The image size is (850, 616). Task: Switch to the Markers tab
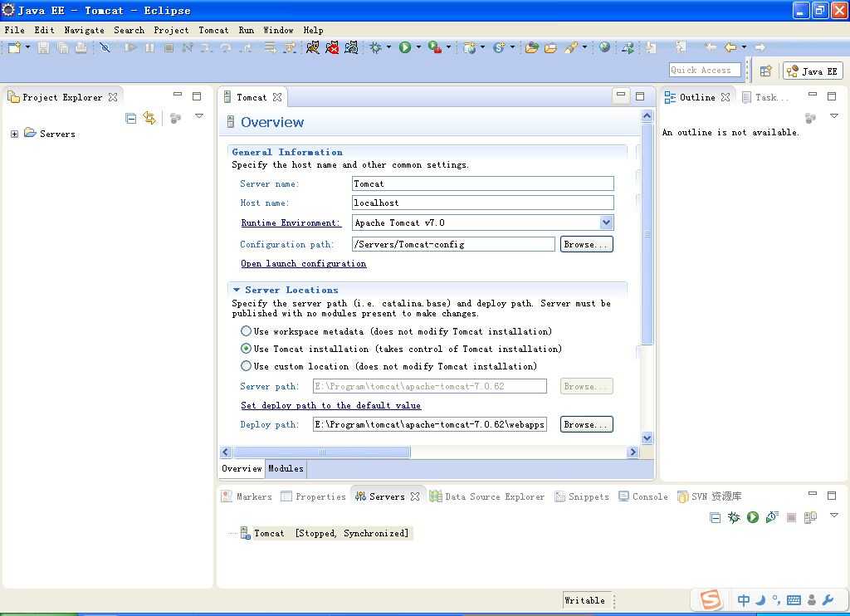247,496
